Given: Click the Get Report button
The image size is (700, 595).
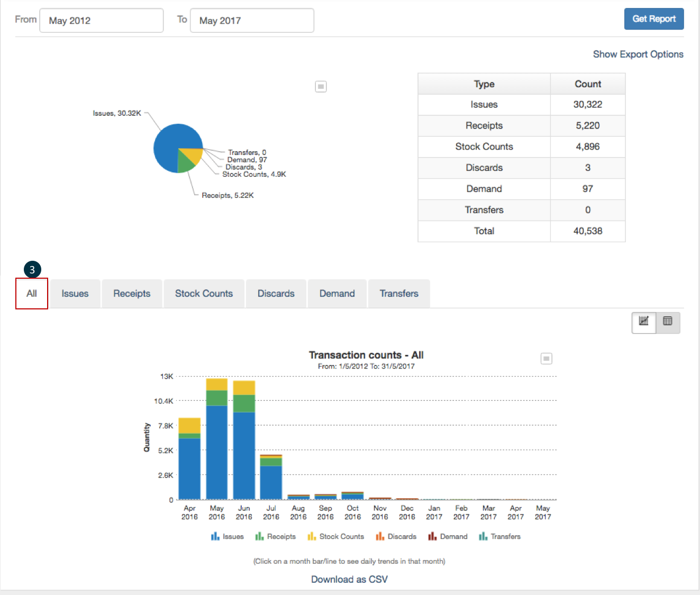Looking at the screenshot, I should (654, 19).
